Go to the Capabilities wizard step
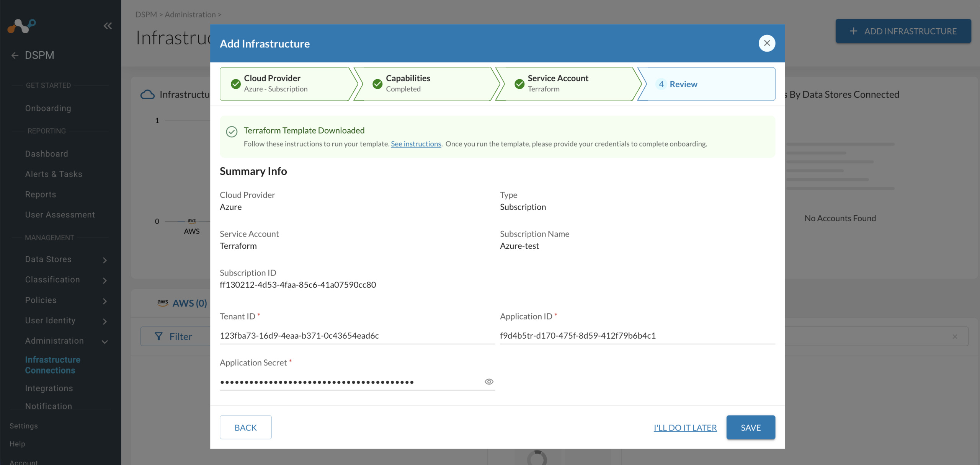980x465 pixels. click(427, 84)
